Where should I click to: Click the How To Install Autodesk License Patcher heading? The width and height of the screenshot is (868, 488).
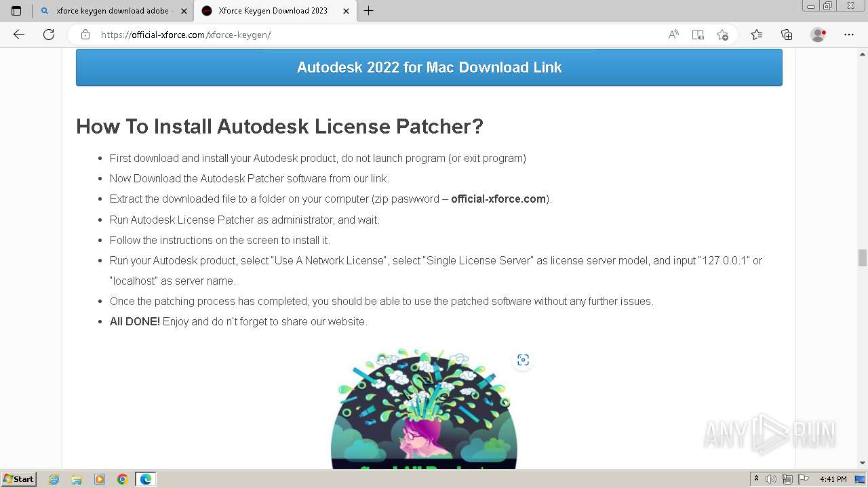pos(279,126)
